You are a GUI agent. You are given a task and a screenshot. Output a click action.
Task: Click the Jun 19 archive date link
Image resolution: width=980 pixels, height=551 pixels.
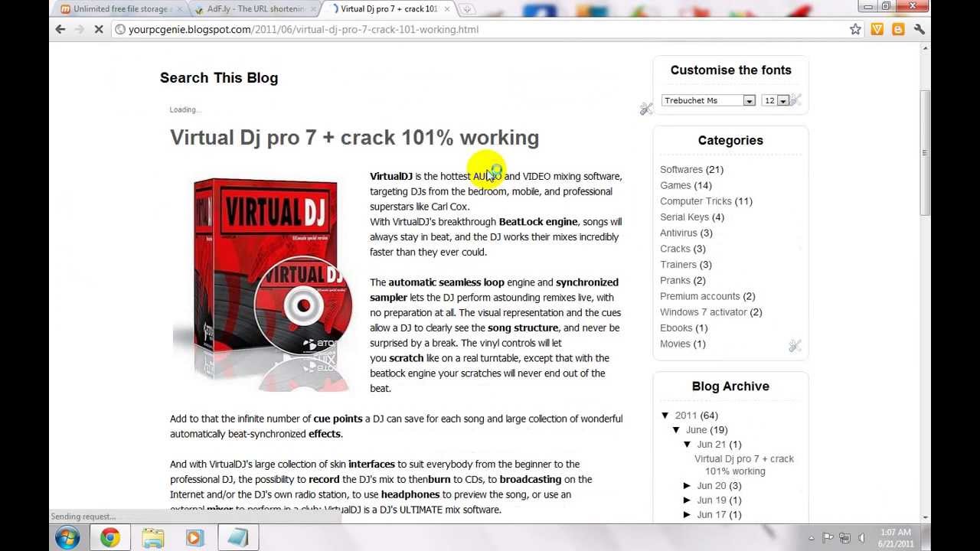[x=711, y=500]
